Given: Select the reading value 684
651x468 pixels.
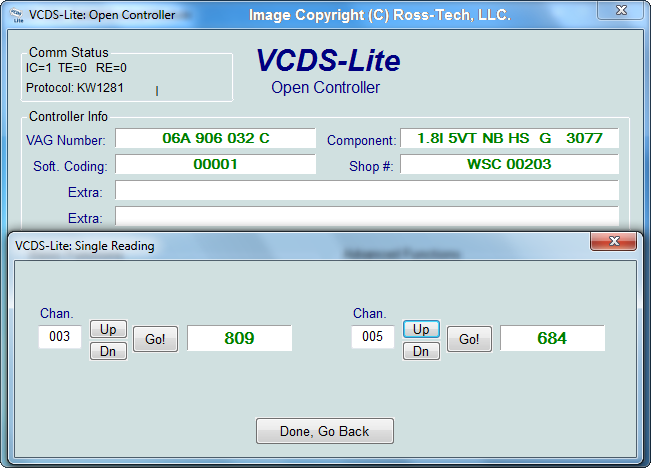Looking at the screenshot, I should 552,338.
